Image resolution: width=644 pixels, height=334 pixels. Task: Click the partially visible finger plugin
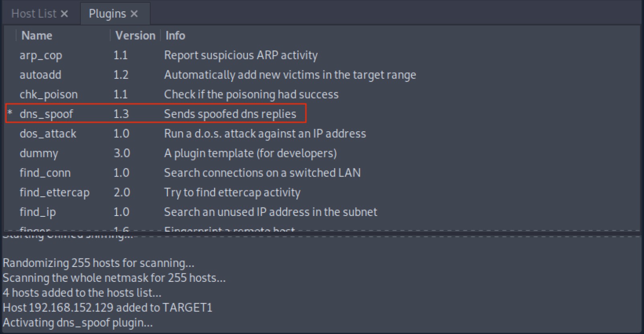pos(35,228)
